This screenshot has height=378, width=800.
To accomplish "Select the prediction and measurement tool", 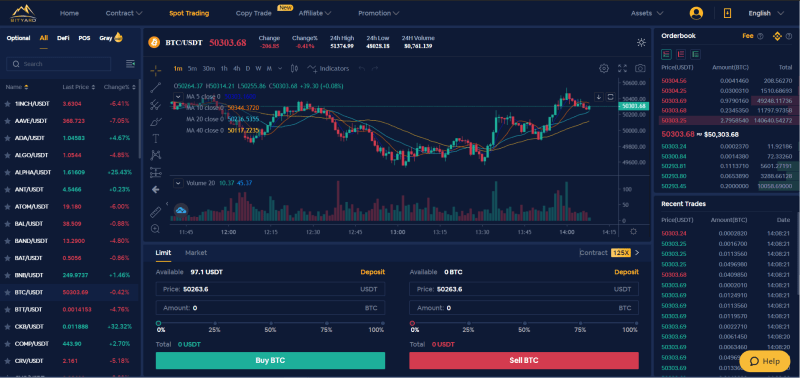I will [156, 172].
